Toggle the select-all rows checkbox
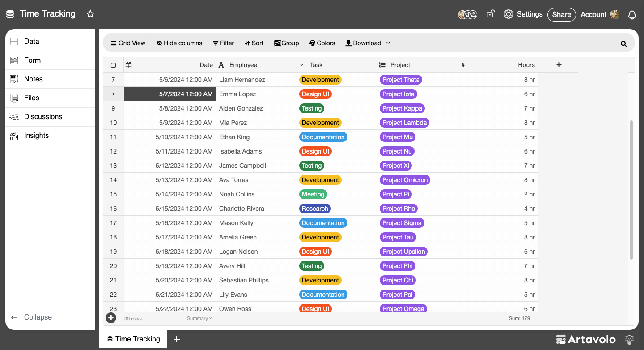The height and width of the screenshot is (350, 644). click(113, 65)
